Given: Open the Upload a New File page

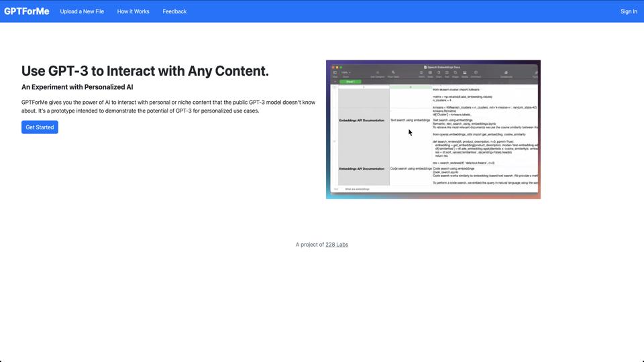Looking at the screenshot, I should [82, 11].
